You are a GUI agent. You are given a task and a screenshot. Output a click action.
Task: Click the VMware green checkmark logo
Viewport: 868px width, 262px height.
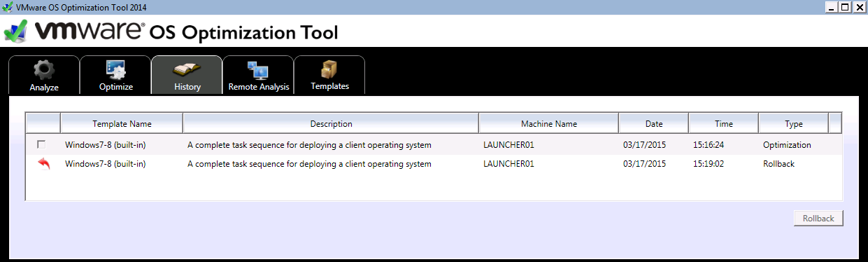click(15, 31)
